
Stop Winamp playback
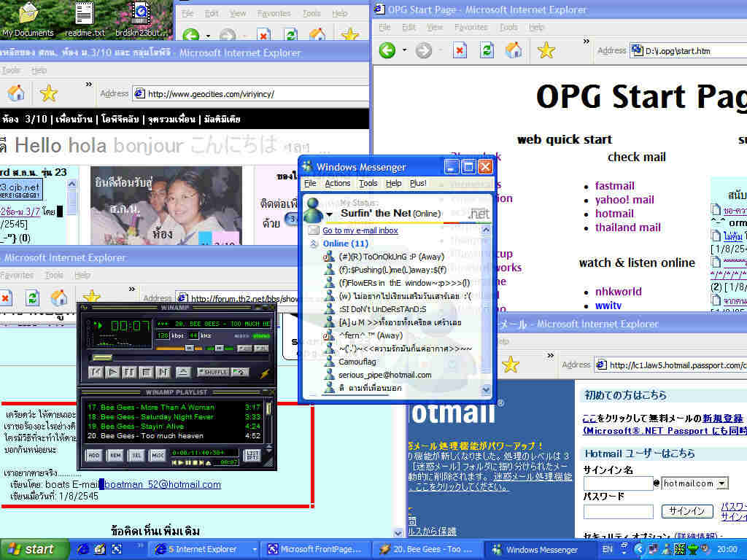tap(146, 372)
